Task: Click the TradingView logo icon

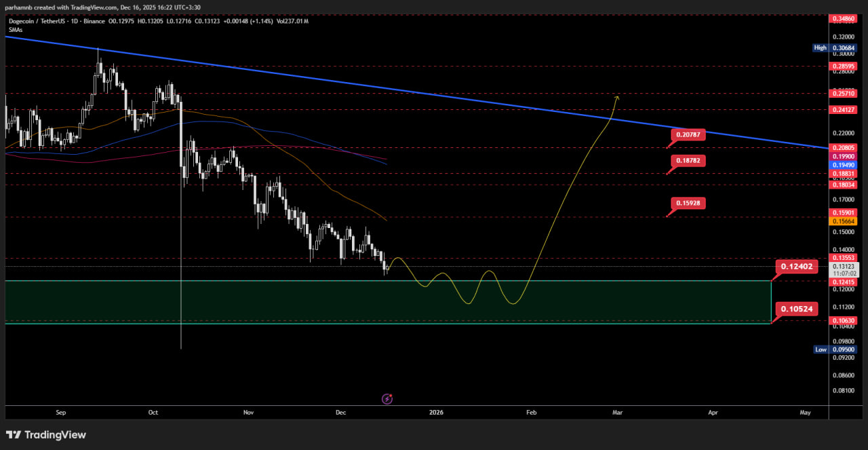Action: 14,435
